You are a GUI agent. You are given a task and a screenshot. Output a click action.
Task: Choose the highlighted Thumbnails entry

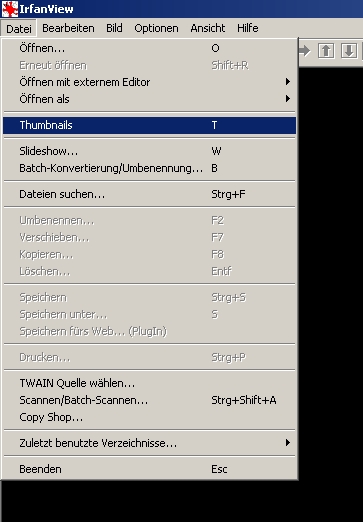coord(149,125)
